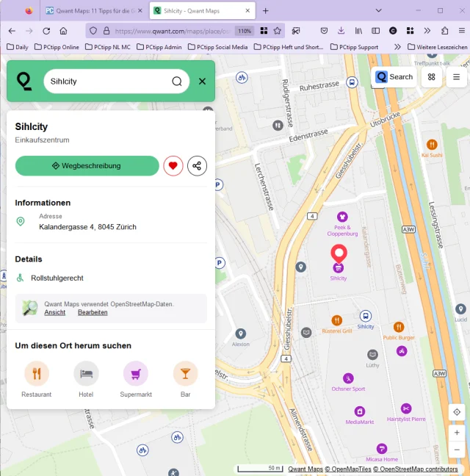
Task: Zoom in the map with the plus
Action: 457,433
